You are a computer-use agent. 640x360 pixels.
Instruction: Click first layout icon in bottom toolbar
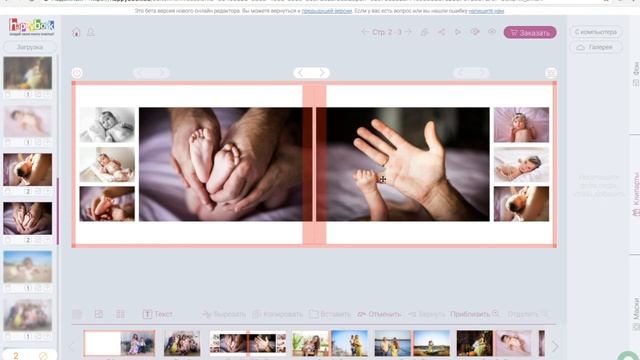point(77,314)
